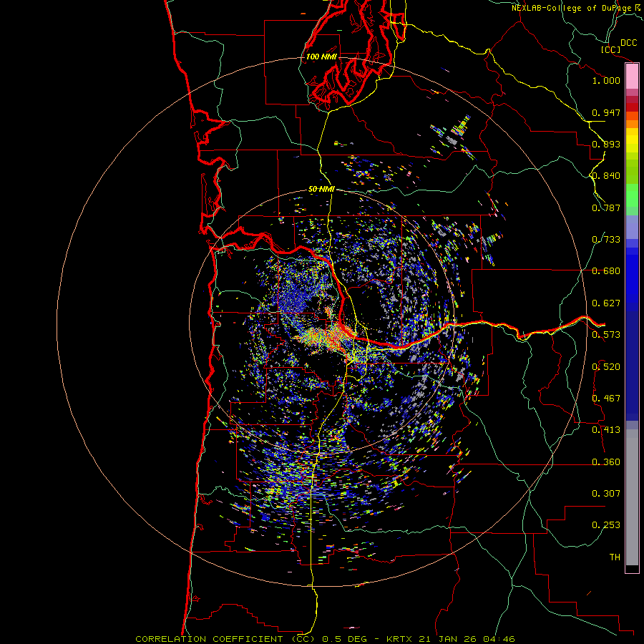
Task: Click the 0.573 legend value
Action: [606, 335]
